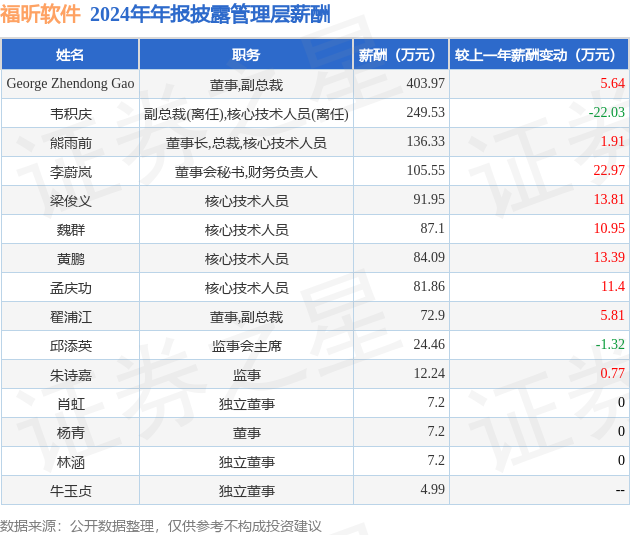The image size is (630, 535).
Task: Click the salary value 249.53
Action: click(x=425, y=112)
